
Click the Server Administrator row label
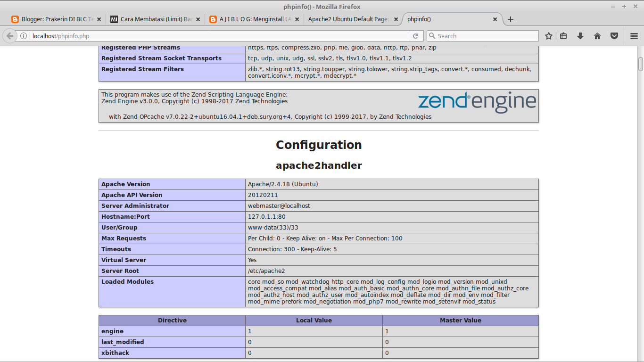(x=135, y=206)
